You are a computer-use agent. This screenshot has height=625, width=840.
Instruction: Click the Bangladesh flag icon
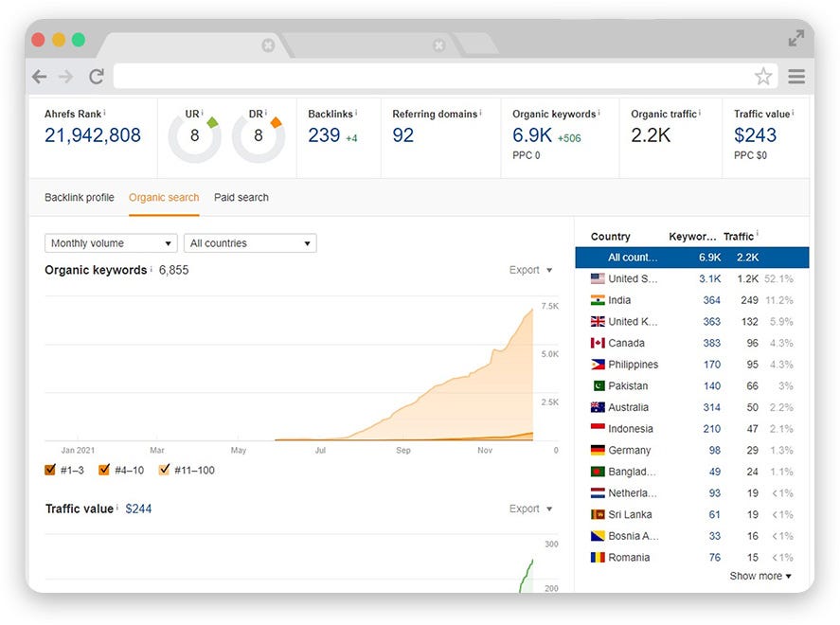tap(598, 472)
